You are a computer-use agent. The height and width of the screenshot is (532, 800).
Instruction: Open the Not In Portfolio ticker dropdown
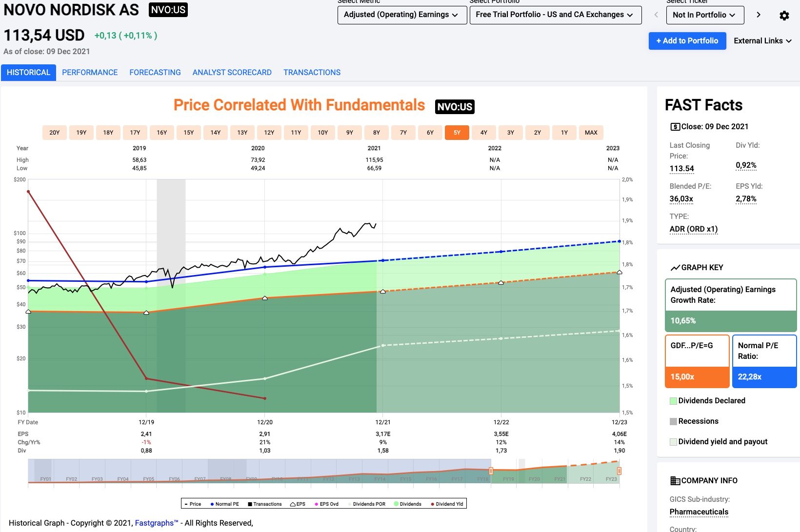pyautogui.click(x=705, y=15)
